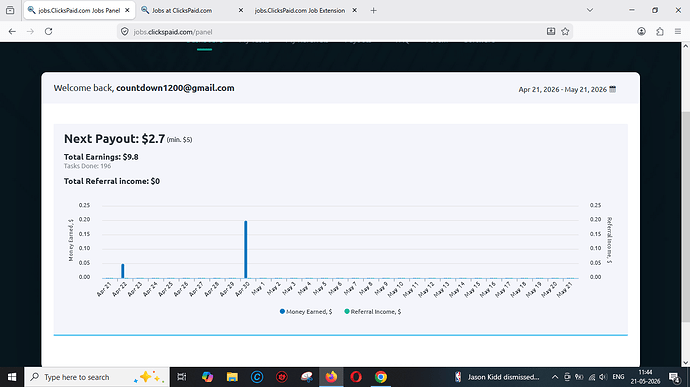Click the Total Referral income: $0 text
The image size is (690, 387).
[112, 181]
